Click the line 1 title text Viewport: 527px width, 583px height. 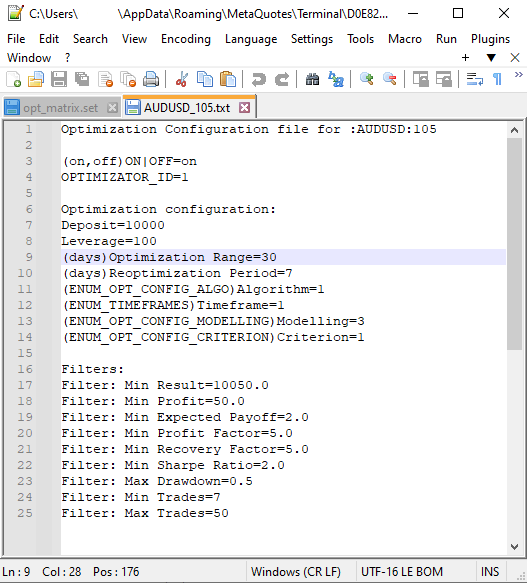pyautogui.click(x=248, y=129)
